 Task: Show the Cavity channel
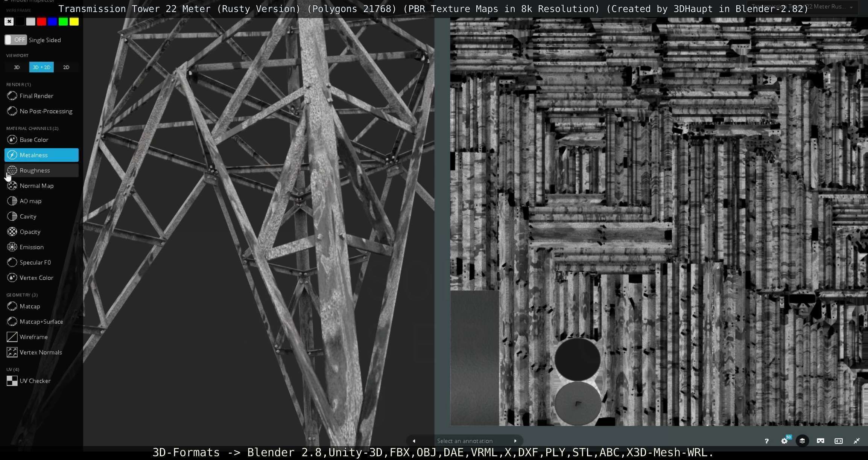click(41, 216)
